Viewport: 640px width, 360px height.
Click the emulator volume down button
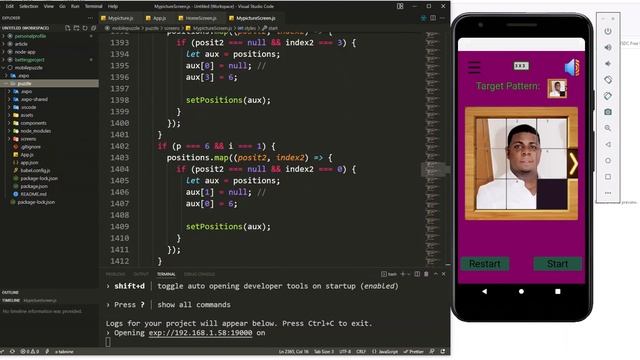point(608,64)
